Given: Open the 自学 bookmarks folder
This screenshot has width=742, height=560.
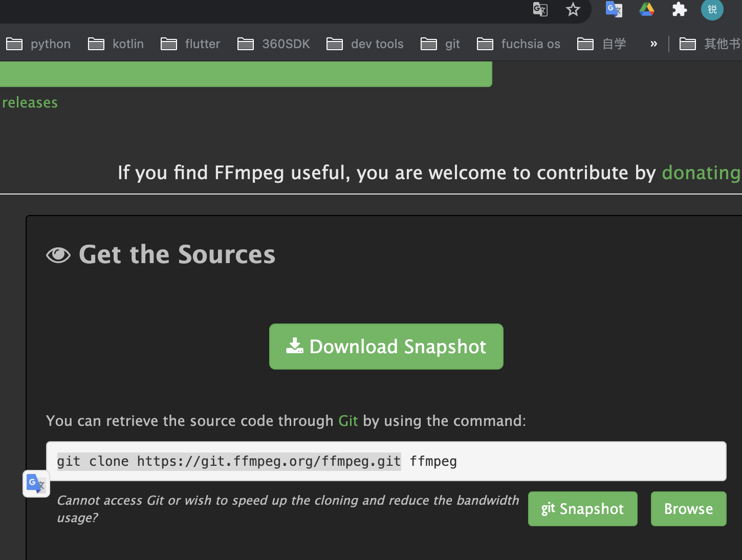Looking at the screenshot, I should pyautogui.click(x=602, y=44).
